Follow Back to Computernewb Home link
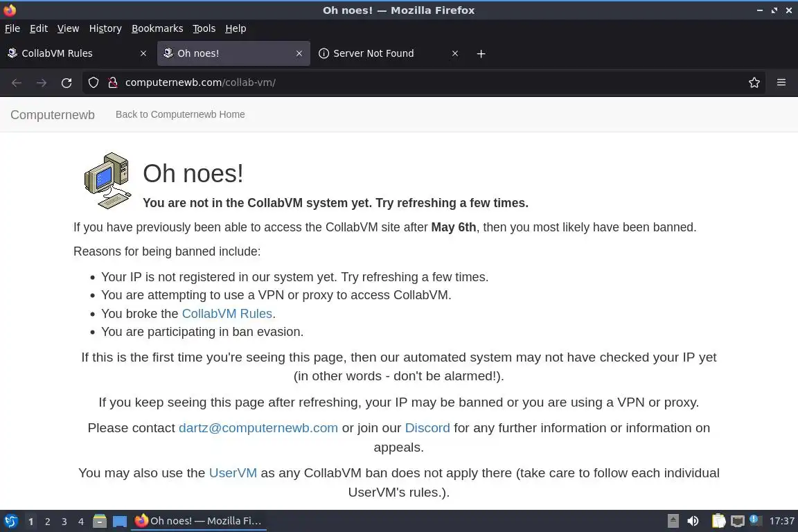 (x=180, y=114)
